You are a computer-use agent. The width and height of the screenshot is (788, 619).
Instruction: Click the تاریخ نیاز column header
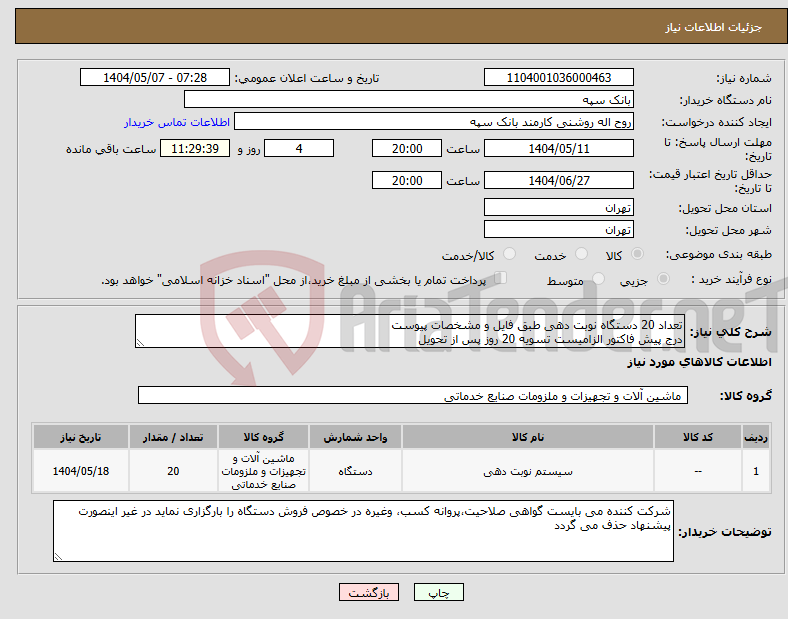[80, 437]
